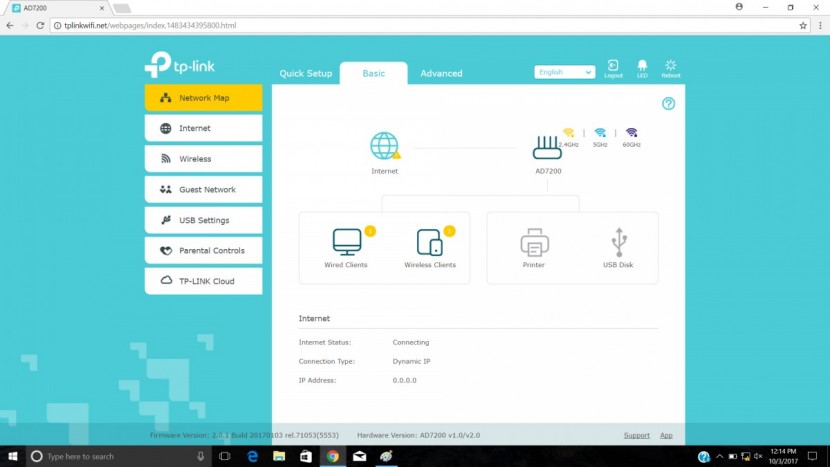830x467 pixels.
Task: Click the 5GHz wireless band icon
Action: [x=600, y=133]
